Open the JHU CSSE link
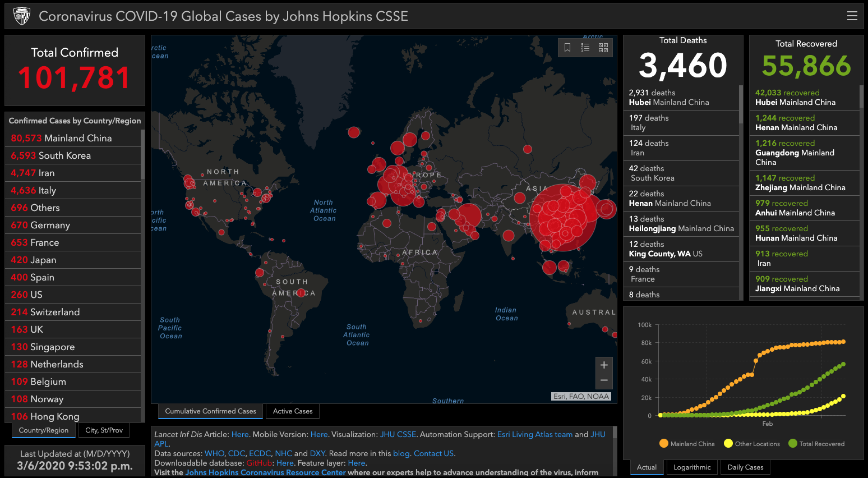The height and width of the screenshot is (478, 868). coord(398,434)
